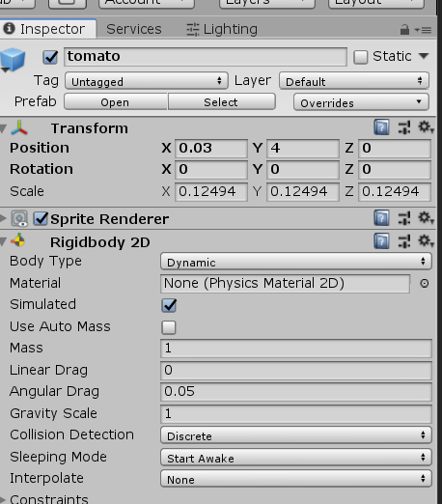
Task: Expand the Sprite Renderer component foldout
Action: point(3,219)
